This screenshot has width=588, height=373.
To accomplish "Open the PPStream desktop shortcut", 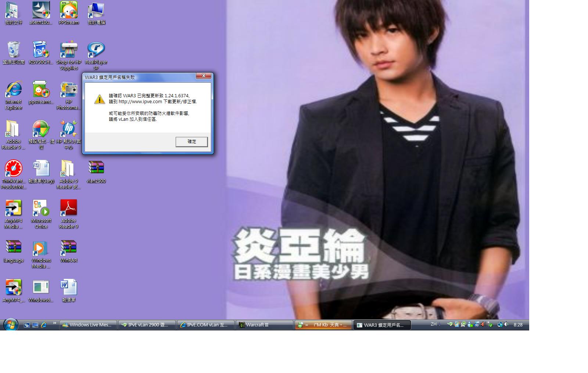I will pyautogui.click(x=69, y=13).
